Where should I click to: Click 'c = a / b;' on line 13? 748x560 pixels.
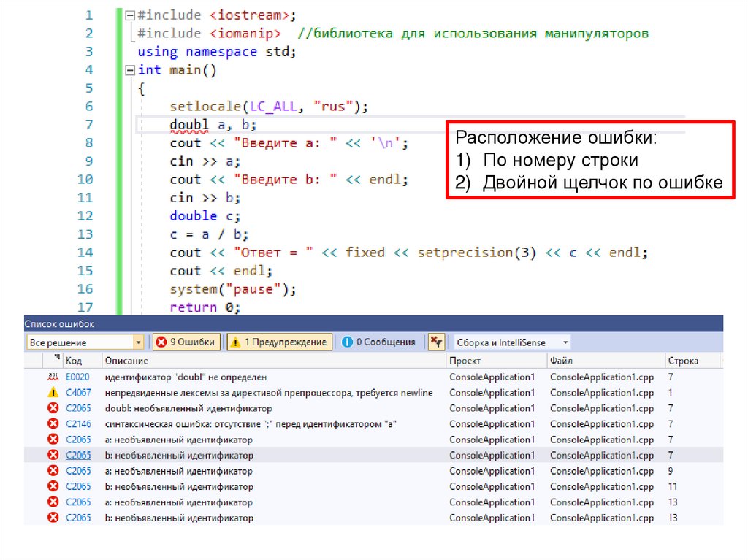[209, 234]
